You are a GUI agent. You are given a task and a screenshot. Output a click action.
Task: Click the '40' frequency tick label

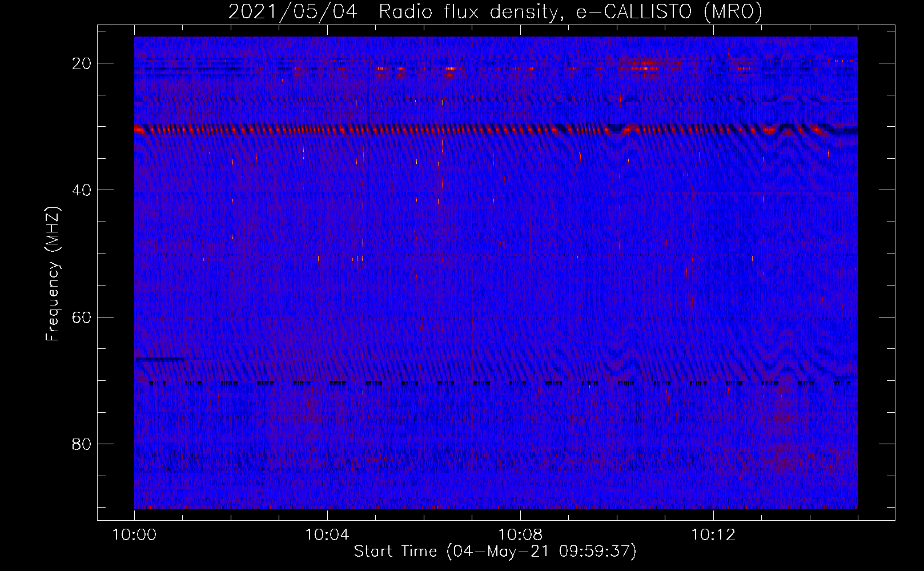(x=82, y=190)
